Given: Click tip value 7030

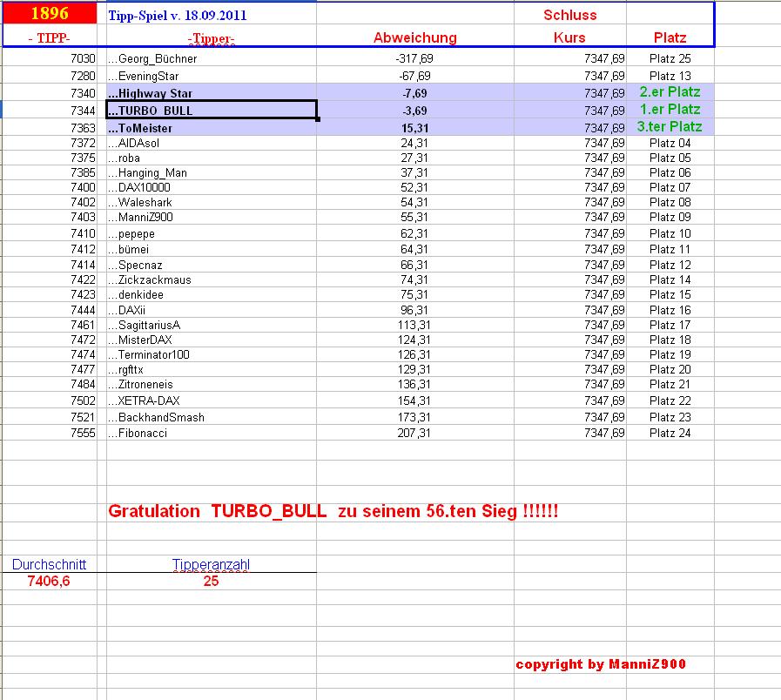Looking at the screenshot, I should pyautogui.click(x=83, y=59).
